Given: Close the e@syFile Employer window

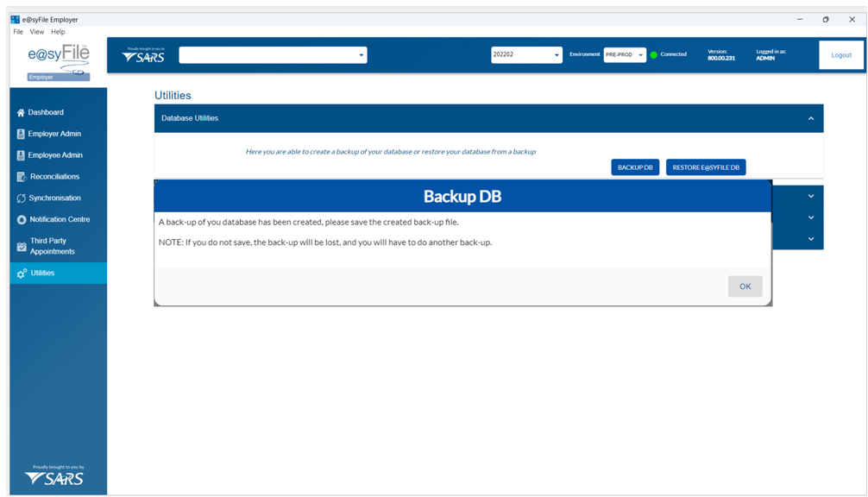Looking at the screenshot, I should click(x=852, y=19).
